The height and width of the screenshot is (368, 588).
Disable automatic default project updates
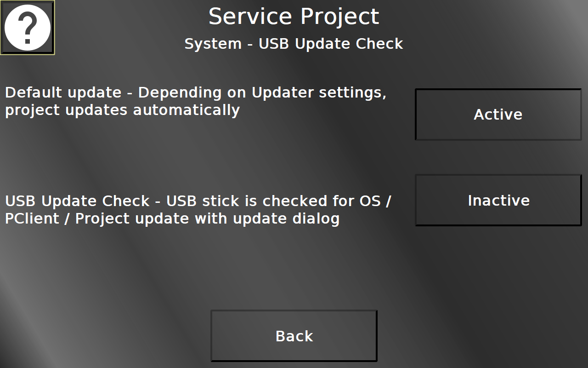(x=498, y=115)
